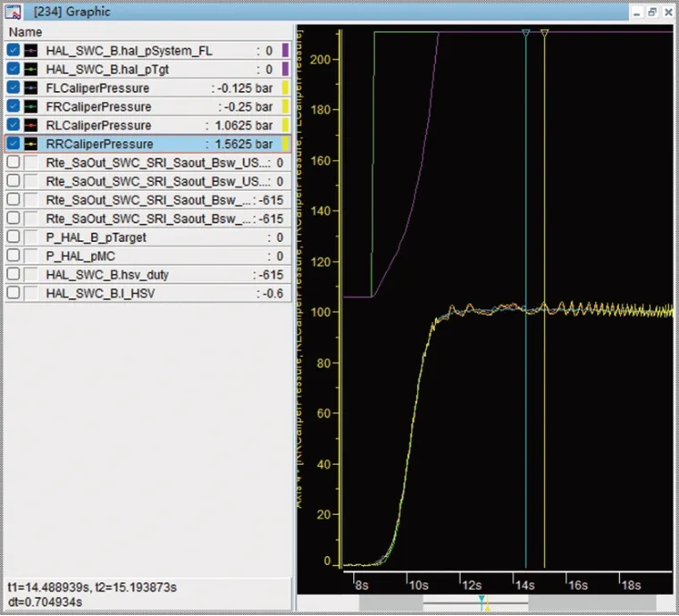This screenshot has height=616, width=679.
Task: Click line-style icon of hal_pTgt
Action: 31,69
